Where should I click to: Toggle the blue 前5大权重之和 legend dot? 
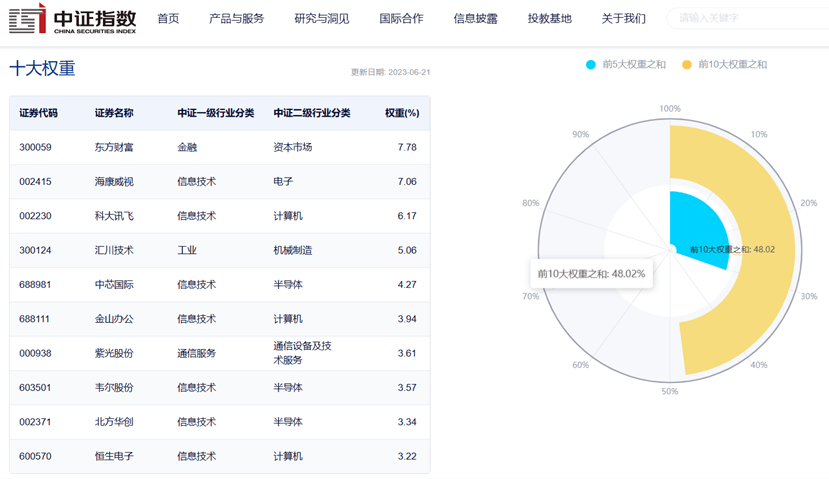pos(591,65)
